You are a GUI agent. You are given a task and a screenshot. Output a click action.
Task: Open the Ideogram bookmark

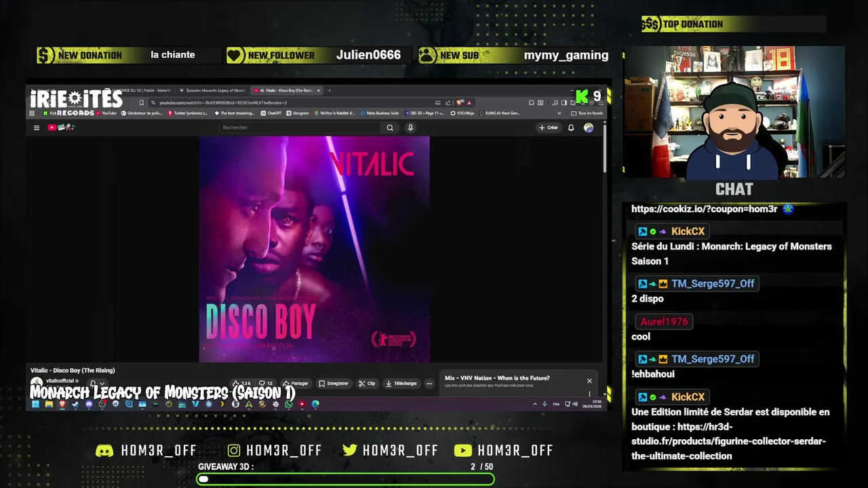[298, 113]
